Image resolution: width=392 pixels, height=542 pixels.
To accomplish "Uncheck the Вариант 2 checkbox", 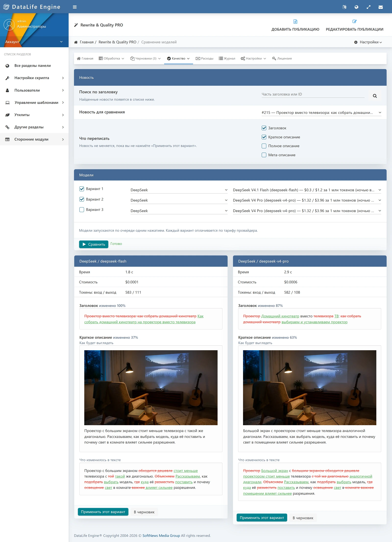I will coord(82,199).
